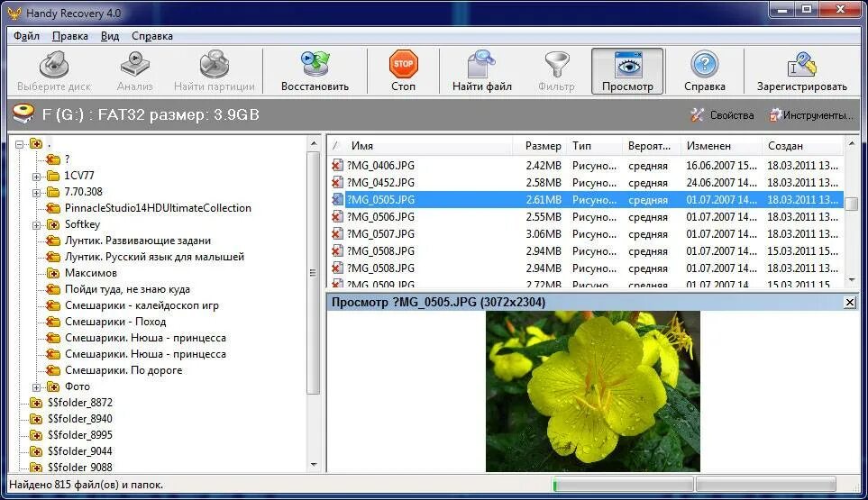The image size is (868, 500).
Task: Click the deleted-file icon of ?MG_0506.JPG
Action: [337, 217]
